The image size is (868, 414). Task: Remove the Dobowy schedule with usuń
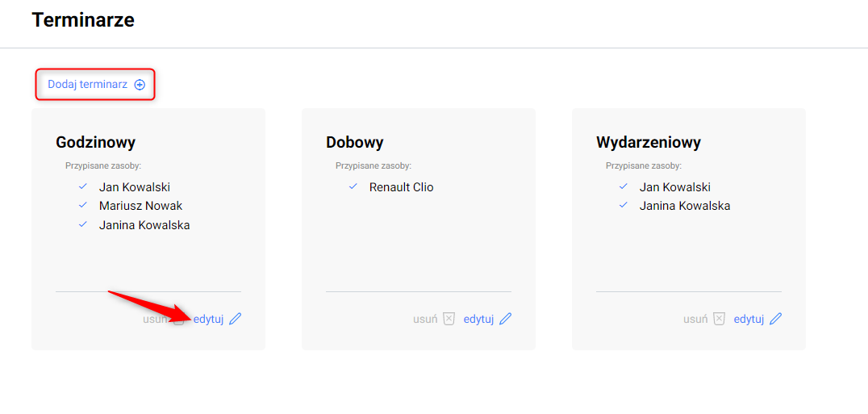(x=425, y=319)
